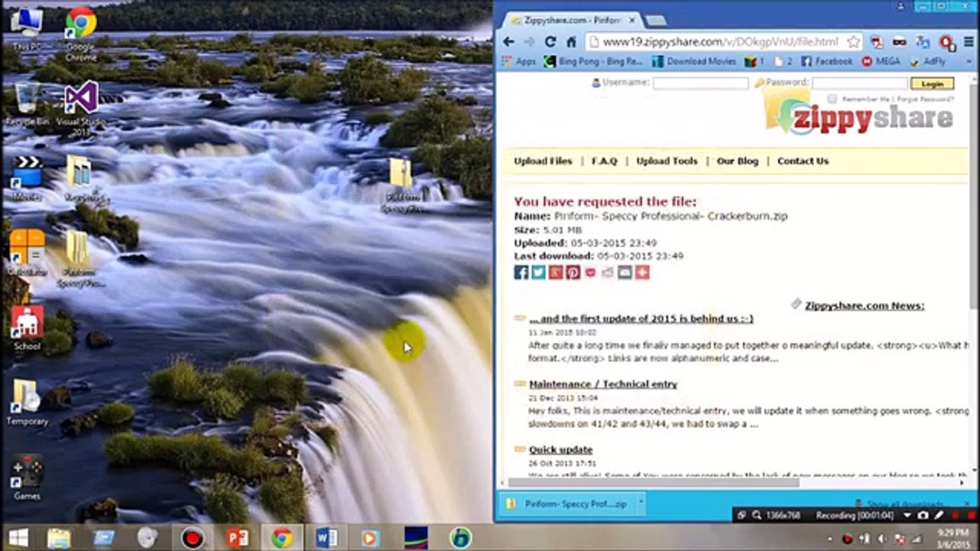Share the file by email icon
980x551 pixels.
625,272
